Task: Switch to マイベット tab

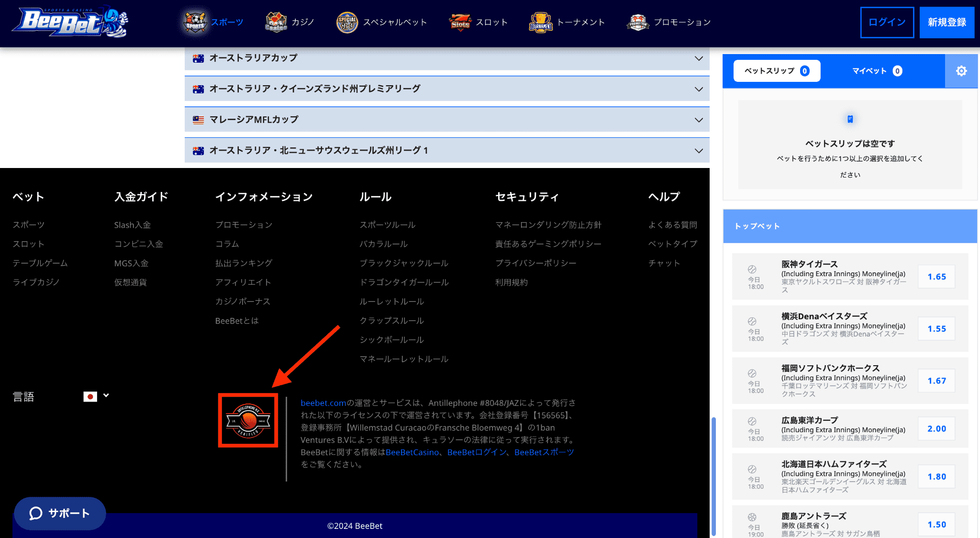Action: pos(877,71)
